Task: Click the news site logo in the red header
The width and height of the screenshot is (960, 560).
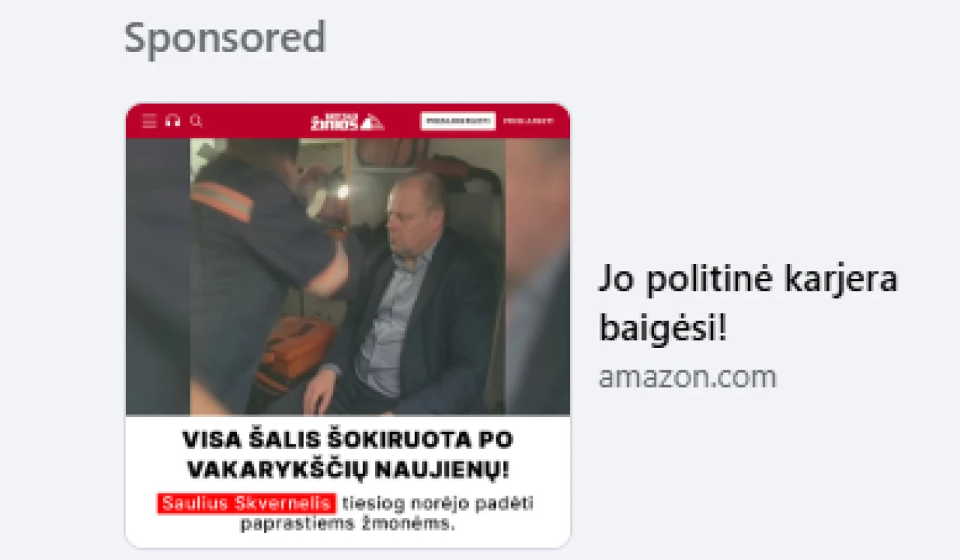Action: 347,121
